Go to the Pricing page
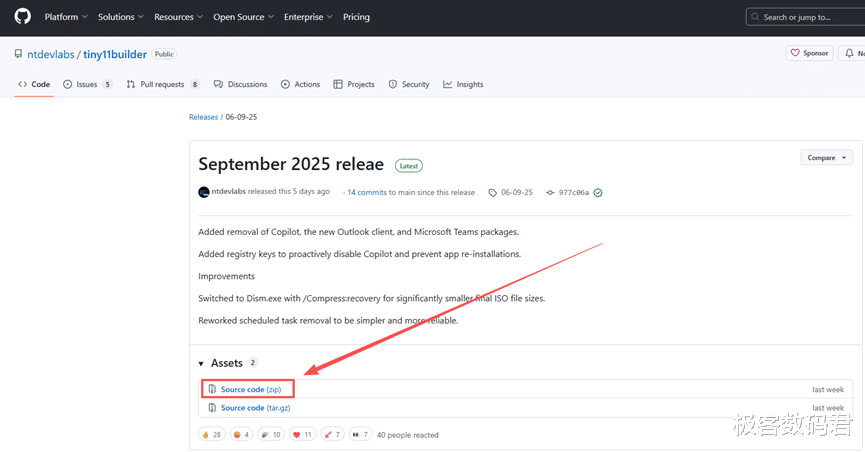 356,17
